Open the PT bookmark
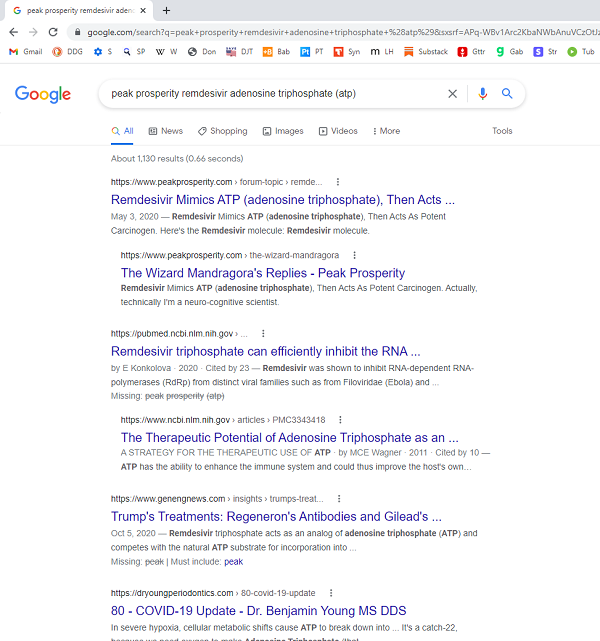600x641 pixels. pyautogui.click(x=312, y=52)
